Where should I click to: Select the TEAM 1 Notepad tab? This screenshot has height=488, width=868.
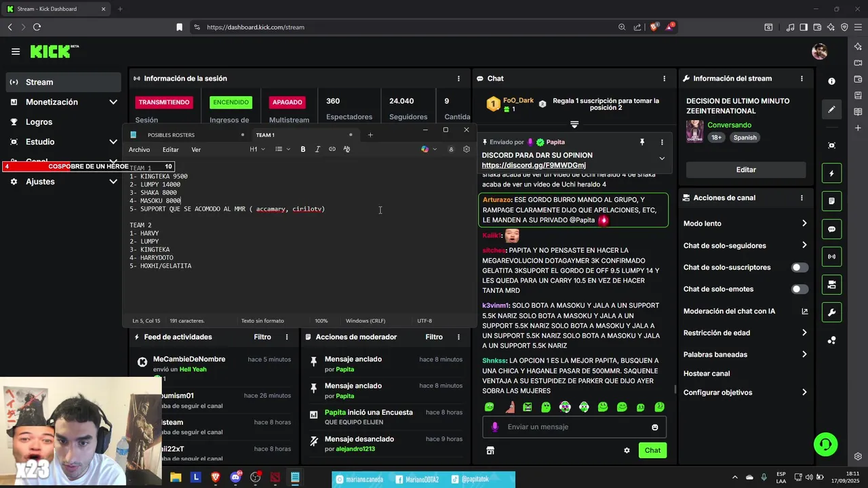(x=264, y=135)
